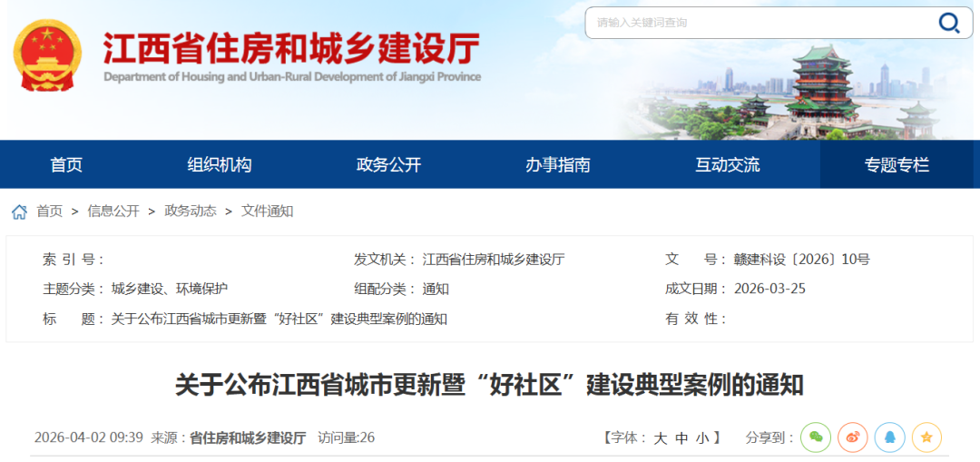Open the 办事指南 navigation item
This screenshot has width=980, height=462.
[558, 165]
